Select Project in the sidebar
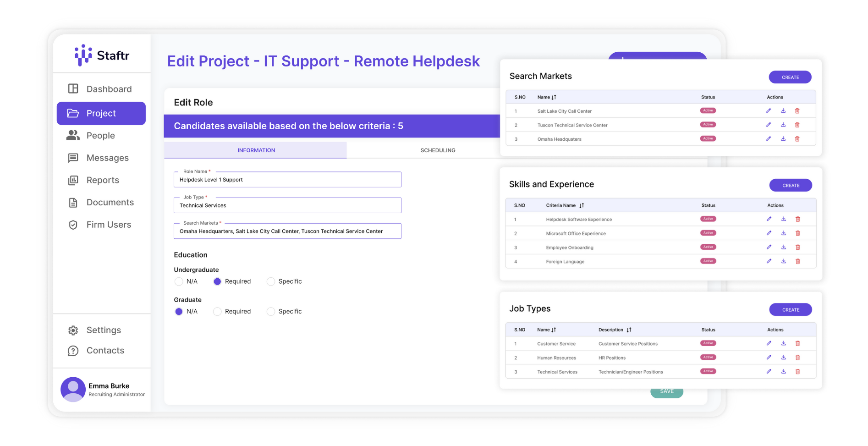Image resolution: width=868 pixels, height=446 pixels. coord(101,113)
